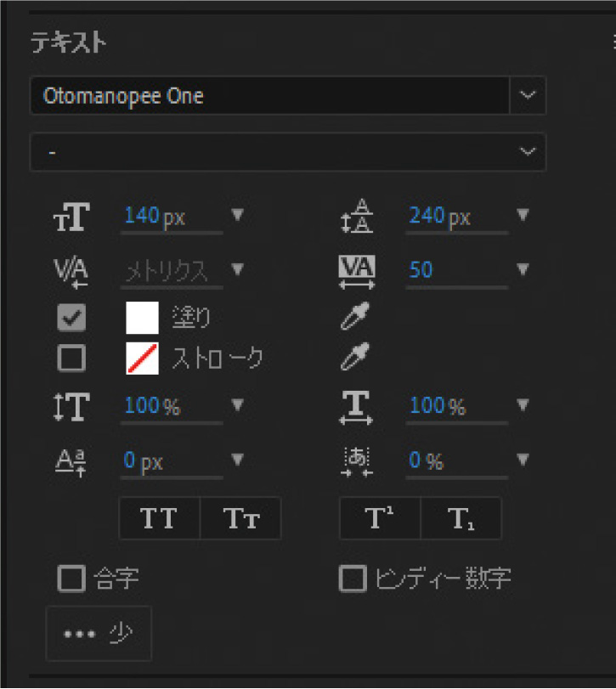Enable All Caps with the TT button
616x689 pixels.
click(x=159, y=519)
